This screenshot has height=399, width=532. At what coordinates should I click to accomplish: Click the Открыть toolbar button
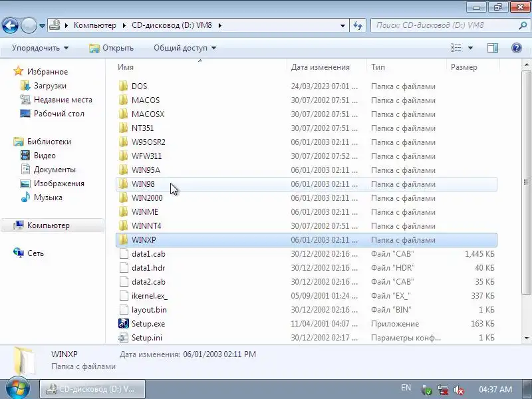click(112, 48)
